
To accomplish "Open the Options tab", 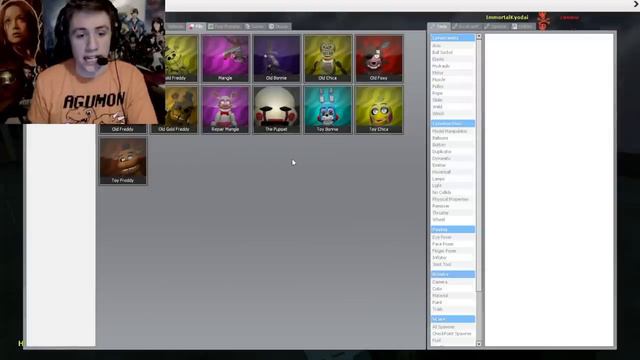I will point(495,27).
